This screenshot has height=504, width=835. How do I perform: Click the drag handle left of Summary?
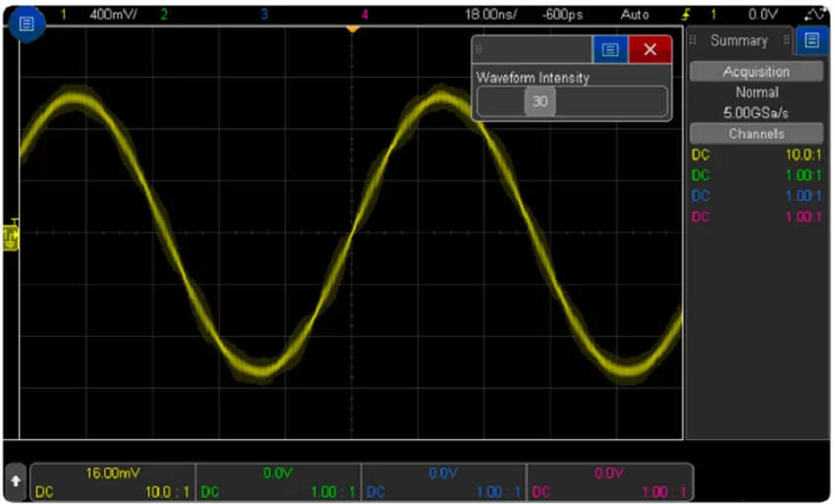click(694, 41)
